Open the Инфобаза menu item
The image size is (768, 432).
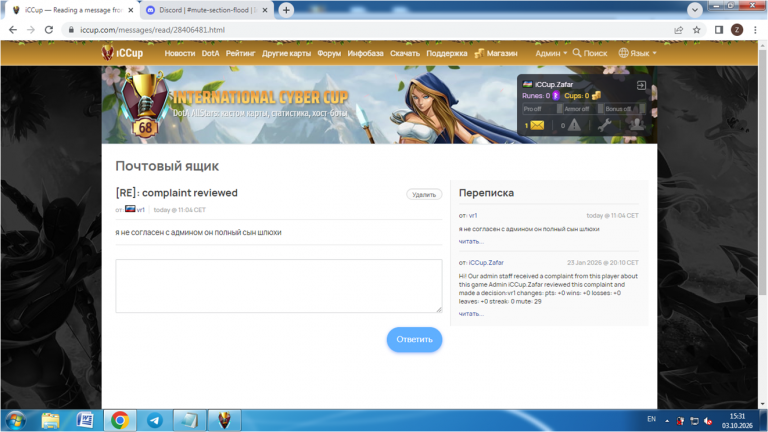(x=365, y=53)
